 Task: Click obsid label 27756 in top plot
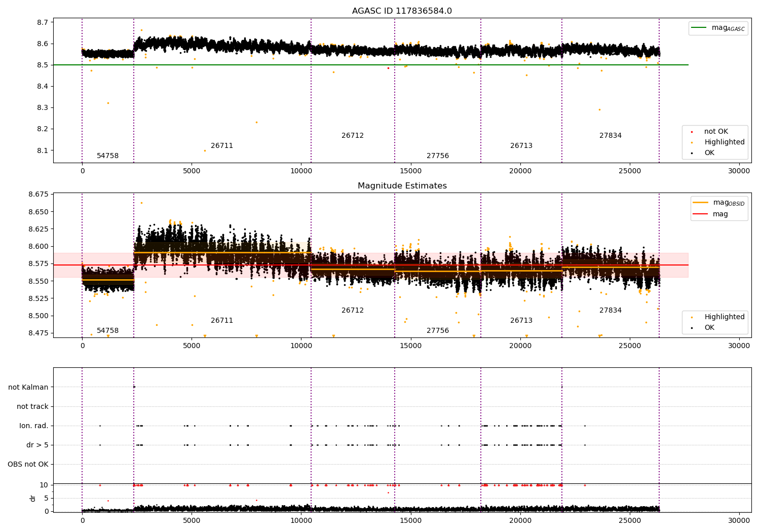pyautogui.click(x=438, y=156)
